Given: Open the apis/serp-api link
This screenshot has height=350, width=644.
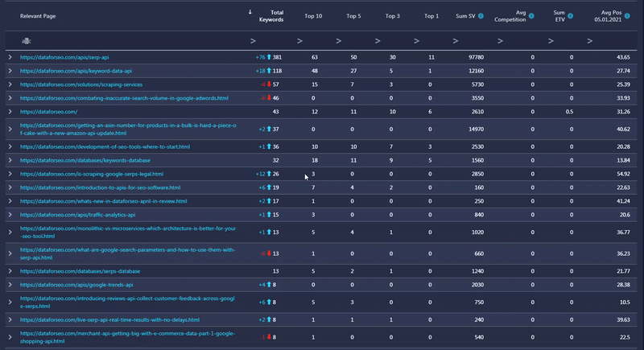Looking at the screenshot, I should (64, 57).
